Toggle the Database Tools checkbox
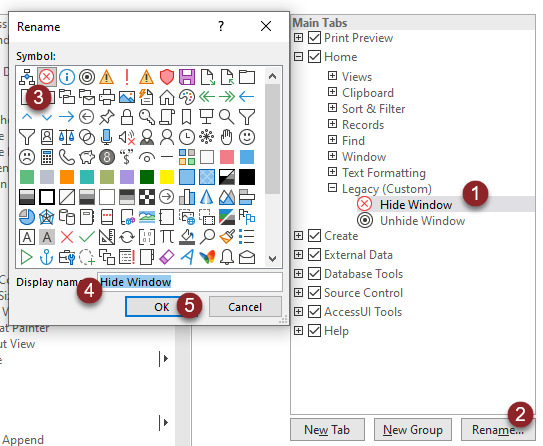543x446 pixels. (x=314, y=274)
